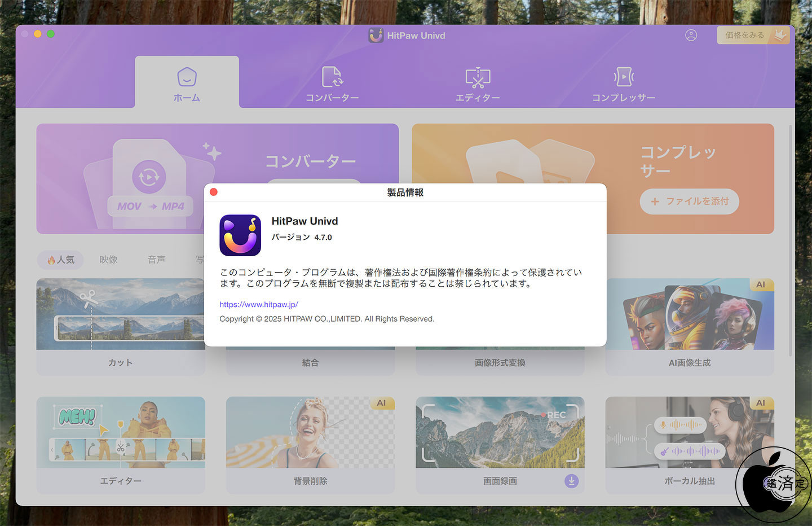
Task: Click the ファイルを添付 button in コンプレッサー card
Action: click(689, 201)
